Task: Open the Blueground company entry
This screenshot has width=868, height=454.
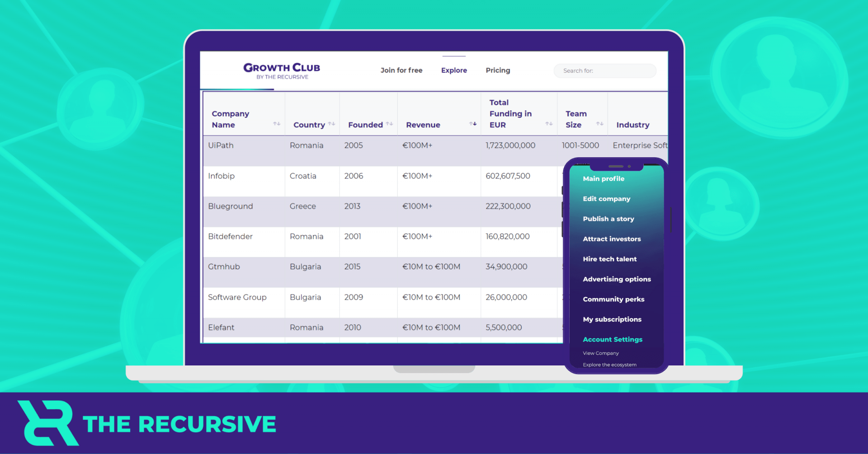Action: 230,206
